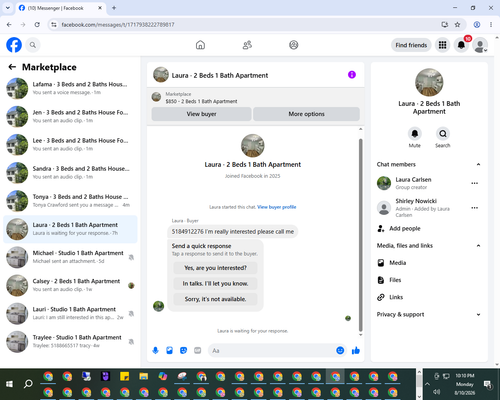Open the Facebook search magnifier
The image size is (500, 400).
click(x=33, y=45)
